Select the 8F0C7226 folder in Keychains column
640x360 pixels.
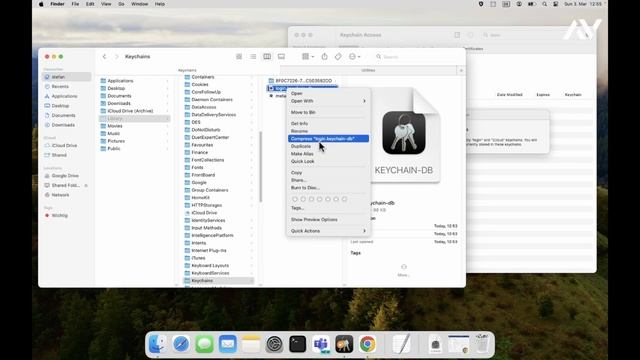[303, 81]
